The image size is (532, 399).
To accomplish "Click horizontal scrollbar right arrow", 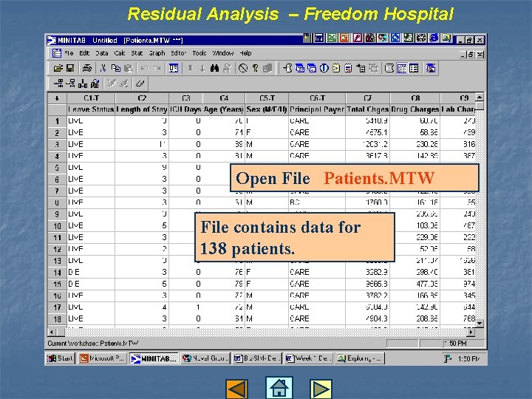I will click(471, 332).
